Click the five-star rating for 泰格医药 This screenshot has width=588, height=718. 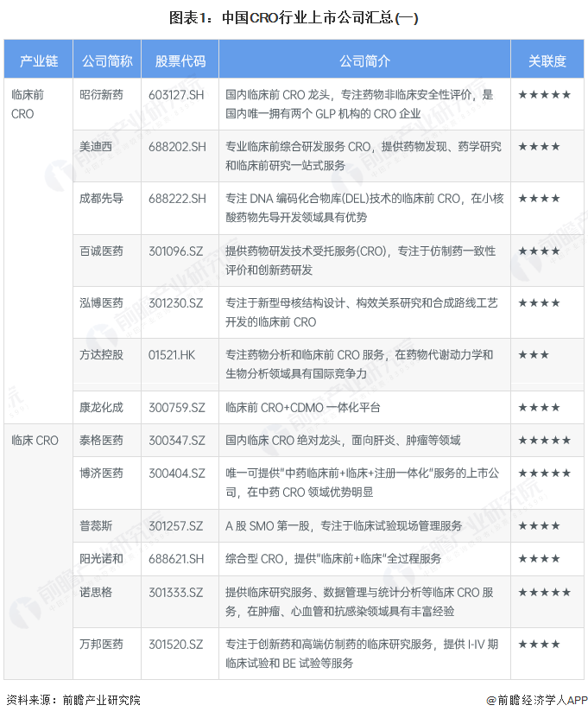545,441
